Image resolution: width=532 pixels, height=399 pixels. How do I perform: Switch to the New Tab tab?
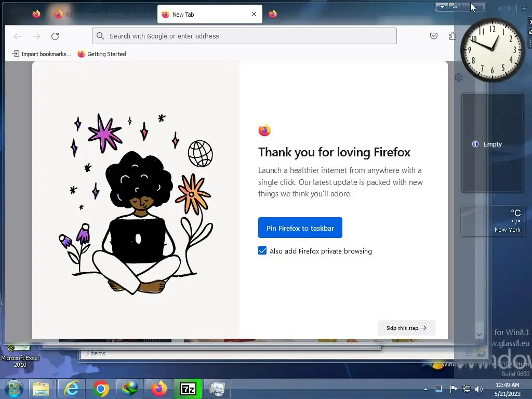click(x=210, y=14)
